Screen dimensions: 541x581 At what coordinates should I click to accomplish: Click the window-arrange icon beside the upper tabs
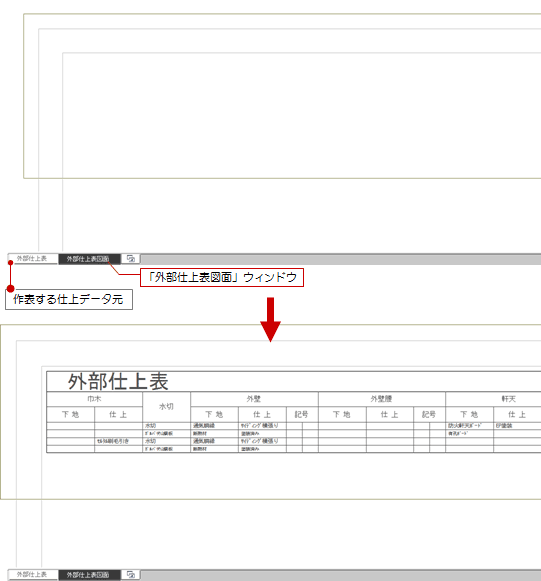tap(130, 259)
